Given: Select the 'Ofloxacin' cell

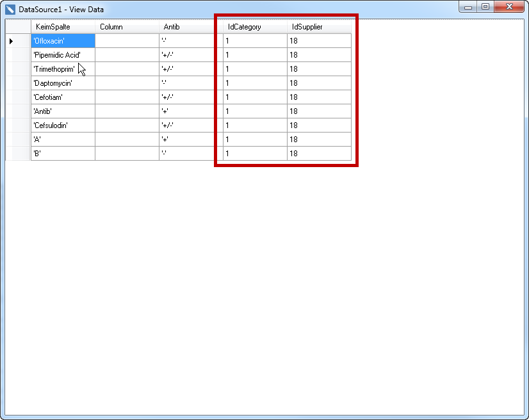Looking at the screenshot, I should click(63, 41).
